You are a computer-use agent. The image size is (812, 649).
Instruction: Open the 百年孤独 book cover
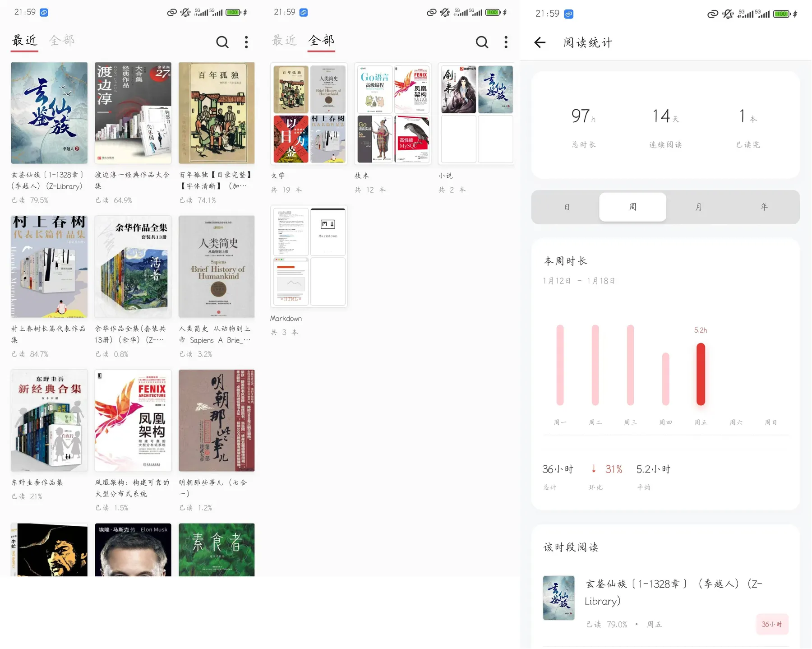click(217, 113)
